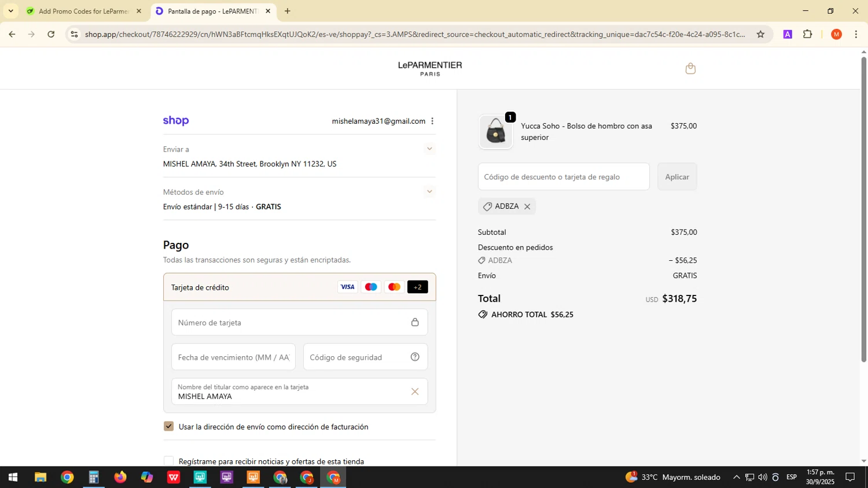
Task: Click the ESP language indicator
Action: pyautogui.click(x=792, y=478)
